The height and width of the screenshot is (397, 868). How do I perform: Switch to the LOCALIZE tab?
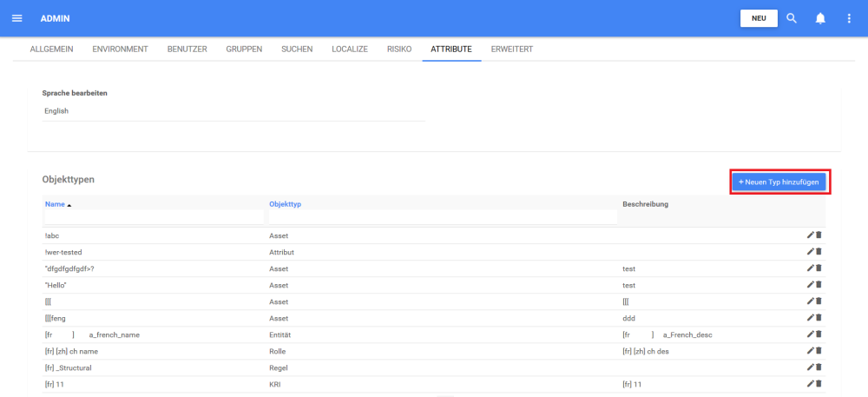point(350,50)
